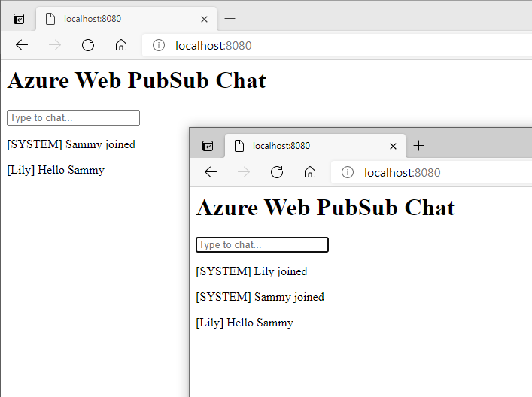Focus the 'Type to chat...' box in front window
The height and width of the screenshot is (397, 532).
click(x=263, y=245)
